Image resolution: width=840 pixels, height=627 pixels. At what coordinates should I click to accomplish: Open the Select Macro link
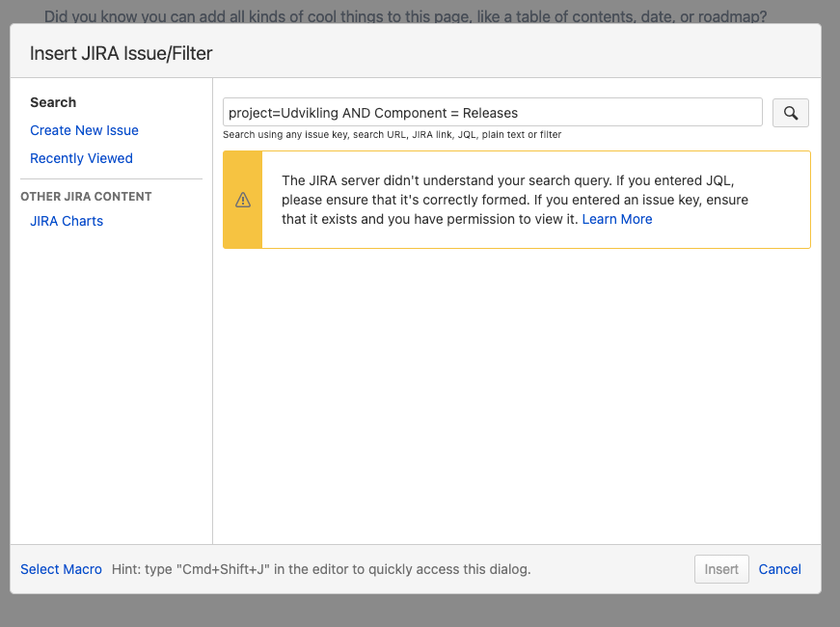point(61,569)
